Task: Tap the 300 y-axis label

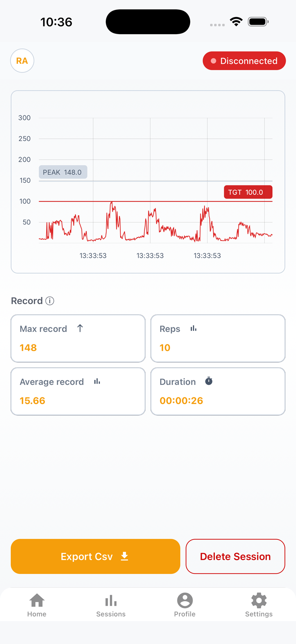Action: coord(25,118)
